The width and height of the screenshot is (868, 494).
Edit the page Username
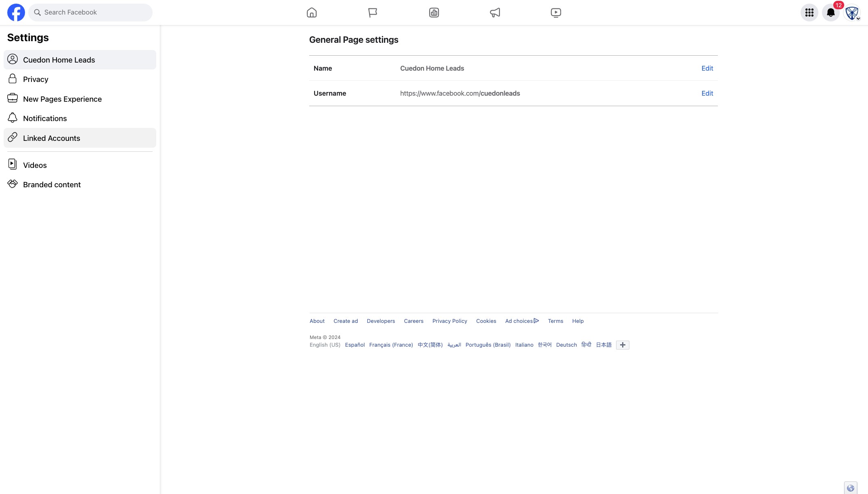click(x=707, y=93)
